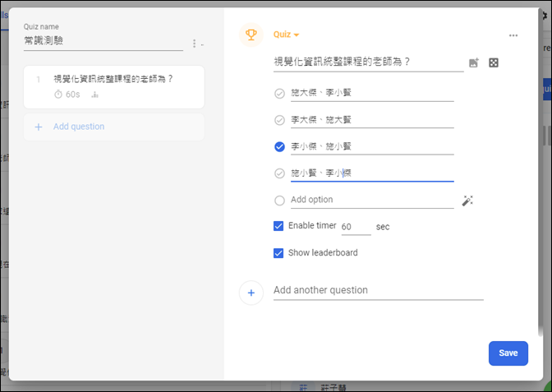
Task: Save the quiz
Action: [508, 353]
